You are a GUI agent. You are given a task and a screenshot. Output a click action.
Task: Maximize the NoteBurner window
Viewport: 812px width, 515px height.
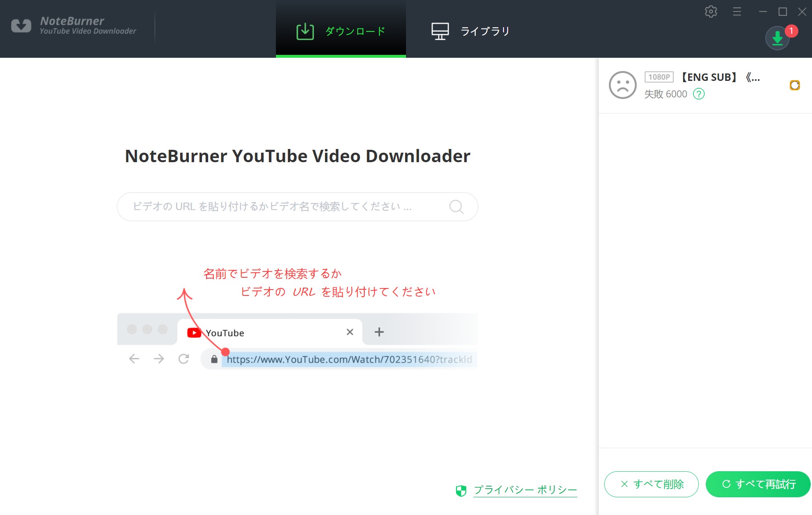click(x=783, y=12)
